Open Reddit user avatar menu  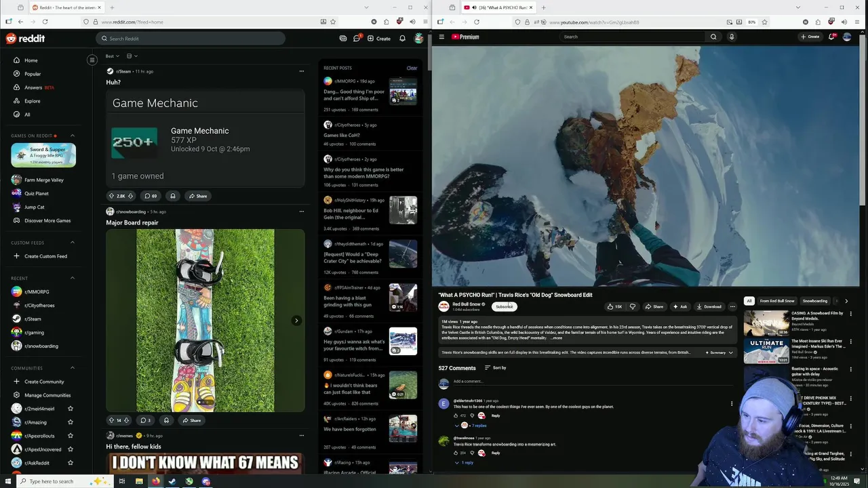(419, 39)
